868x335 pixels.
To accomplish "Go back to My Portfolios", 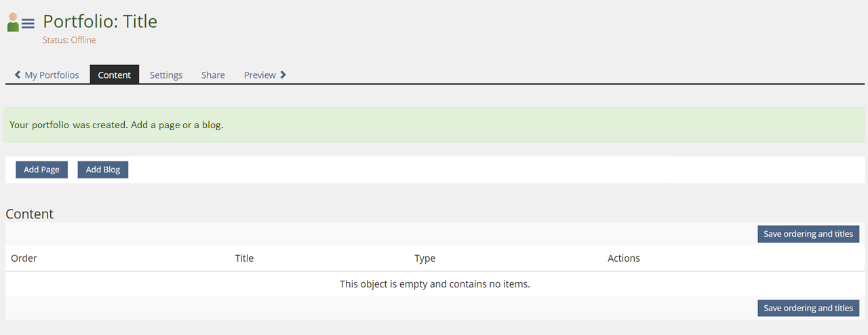I will tap(52, 75).
